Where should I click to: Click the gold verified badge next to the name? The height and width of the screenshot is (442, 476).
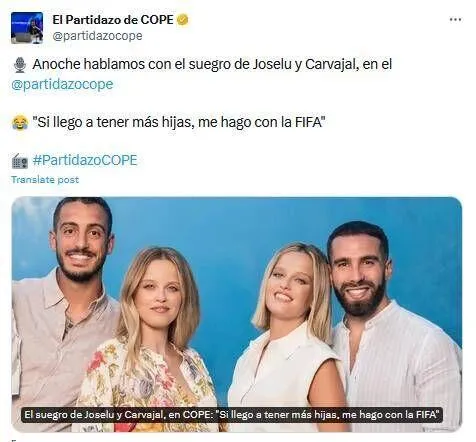pos(182,20)
